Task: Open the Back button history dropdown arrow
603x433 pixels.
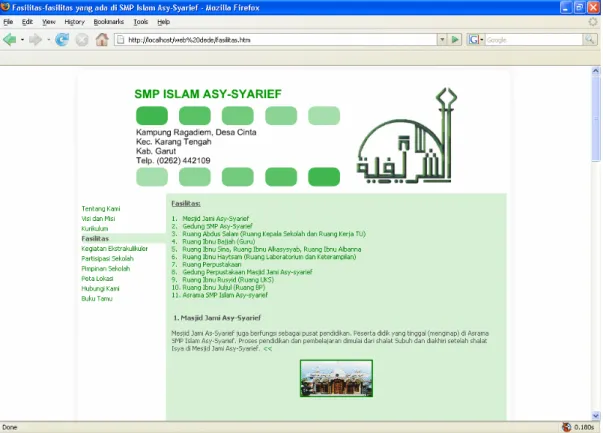Action: pyautogui.click(x=22, y=40)
